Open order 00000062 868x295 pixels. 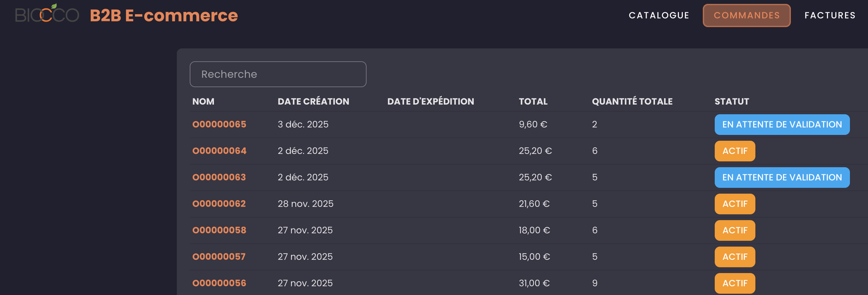[219, 204]
